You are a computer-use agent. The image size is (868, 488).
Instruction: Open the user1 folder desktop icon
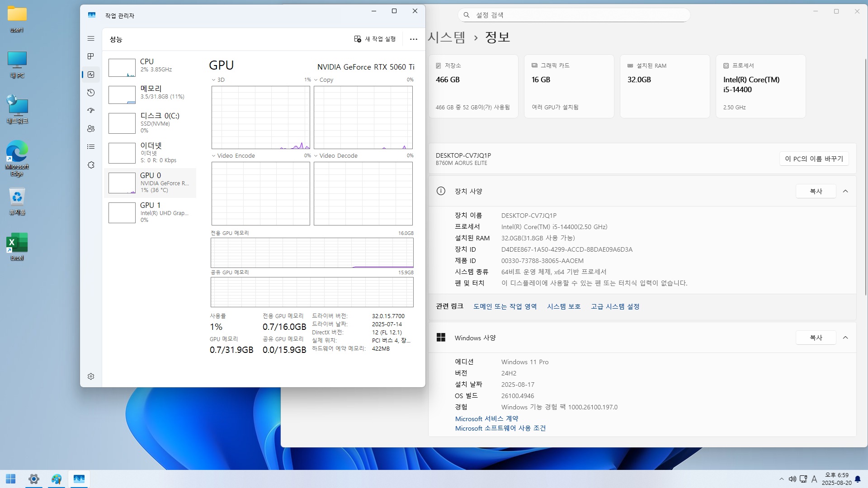point(17,19)
